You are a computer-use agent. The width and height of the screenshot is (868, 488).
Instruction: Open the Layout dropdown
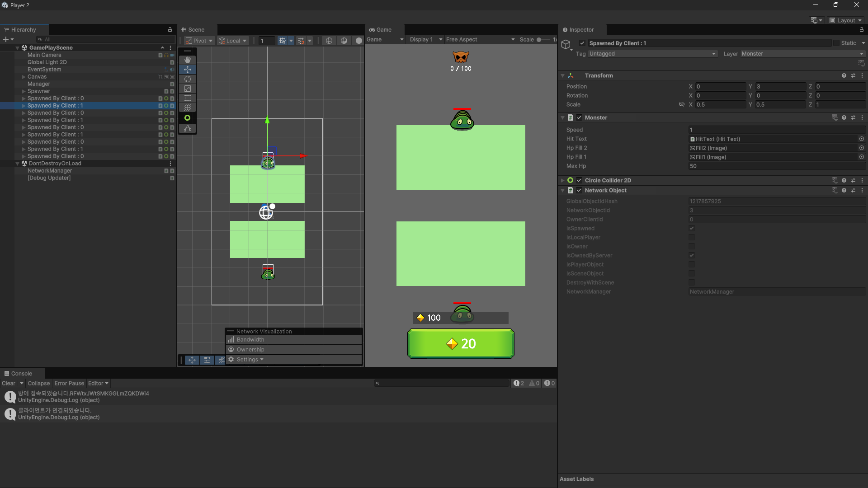[x=846, y=20]
